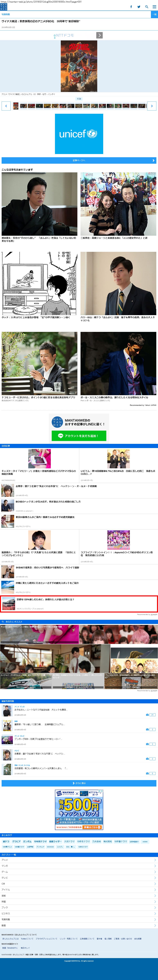Click the unicef banner ad
158x980 pixels.
point(79,134)
